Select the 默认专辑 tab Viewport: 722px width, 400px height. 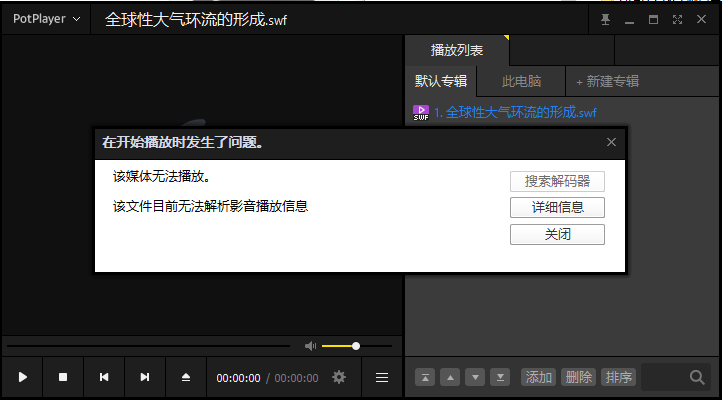click(441, 81)
